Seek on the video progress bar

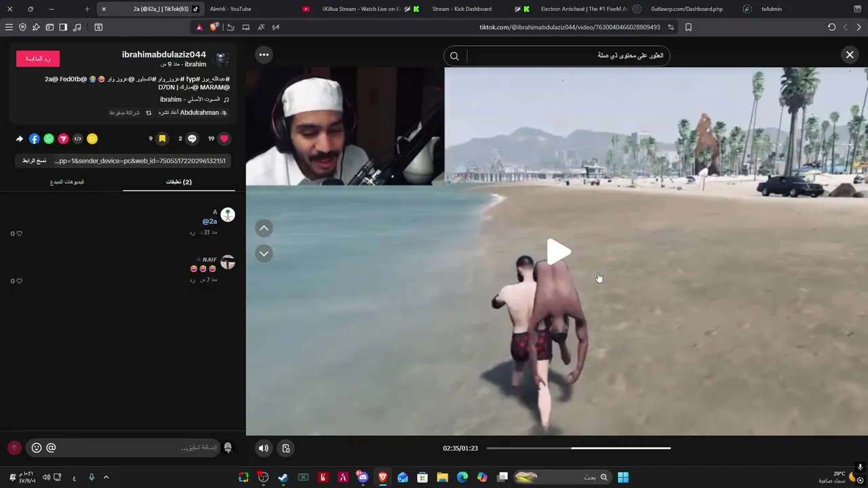pos(578,448)
